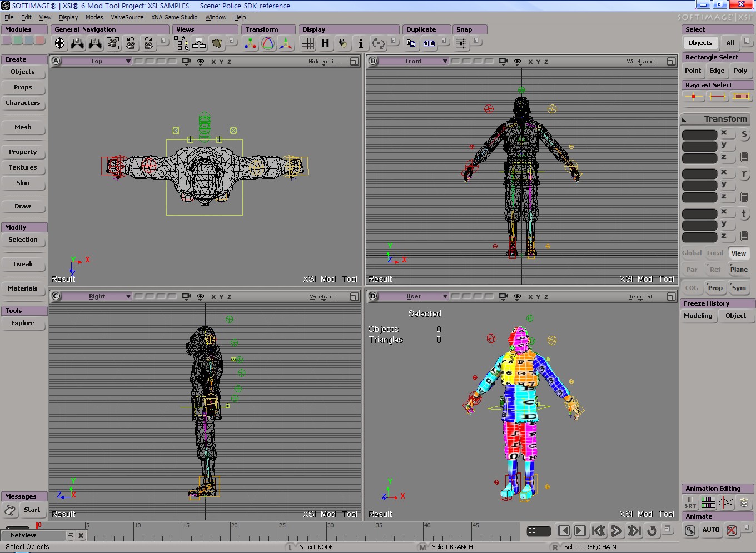
Task: Maximize the Top viewport with its corner icon
Action: click(x=354, y=62)
